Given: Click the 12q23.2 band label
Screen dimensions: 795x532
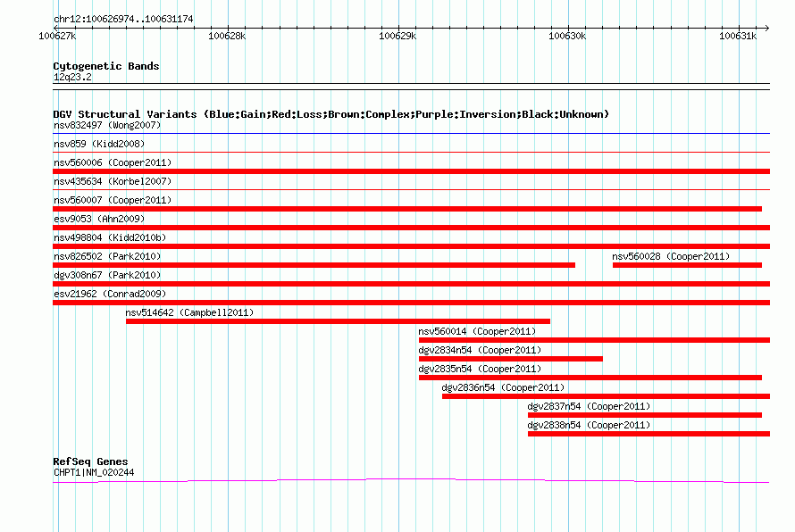Looking at the screenshot, I should 72,77.
